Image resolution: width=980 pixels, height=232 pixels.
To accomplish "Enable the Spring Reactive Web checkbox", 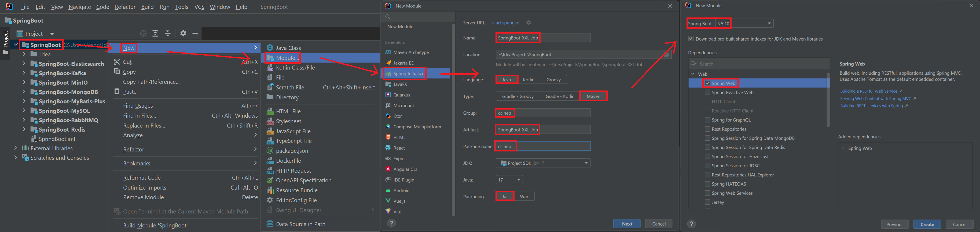I will (707, 93).
